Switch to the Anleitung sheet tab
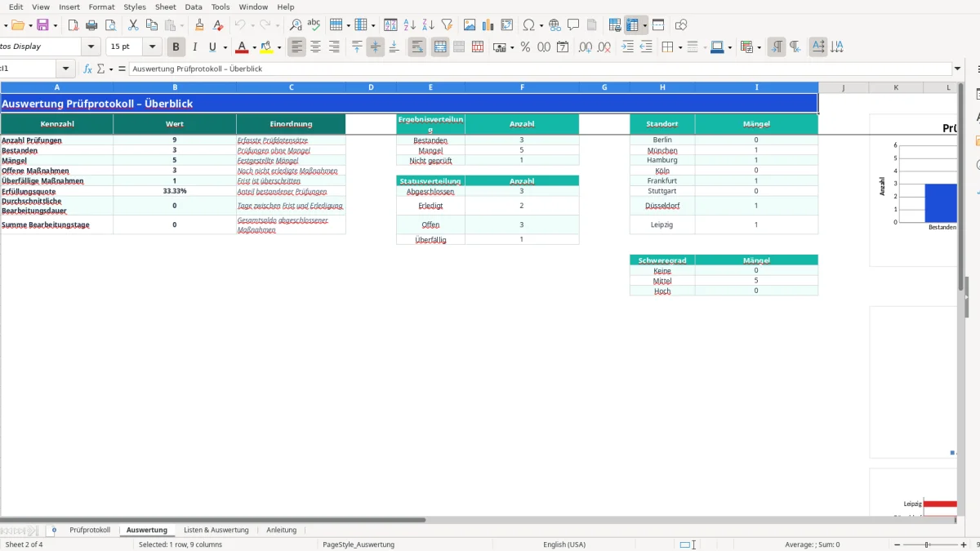Screen dimensions: 980x551 click(282, 530)
